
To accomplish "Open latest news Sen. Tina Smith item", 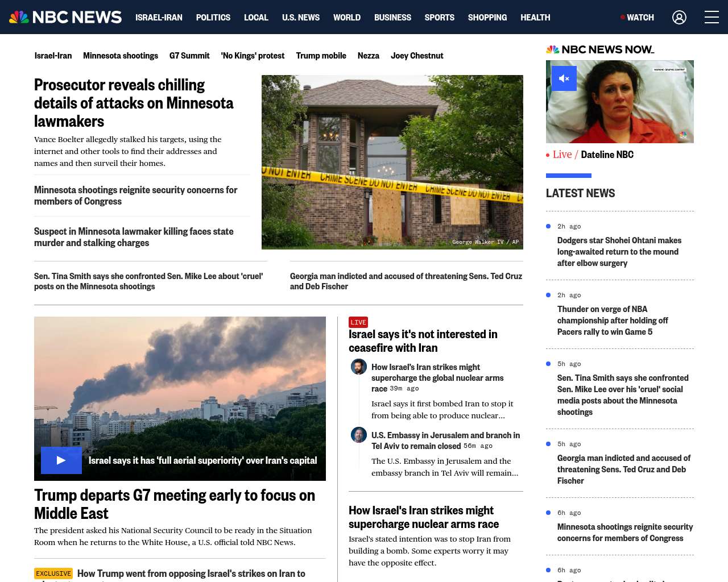I will click(623, 395).
